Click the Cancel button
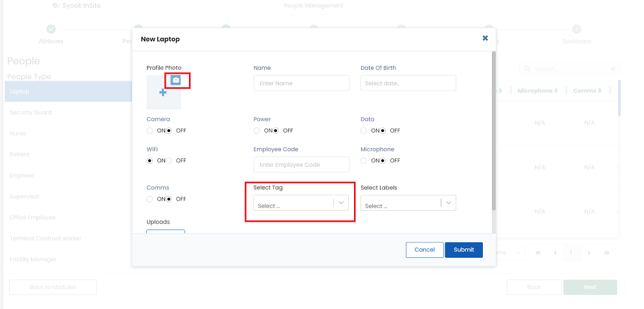The image size is (644, 309). click(x=425, y=250)
